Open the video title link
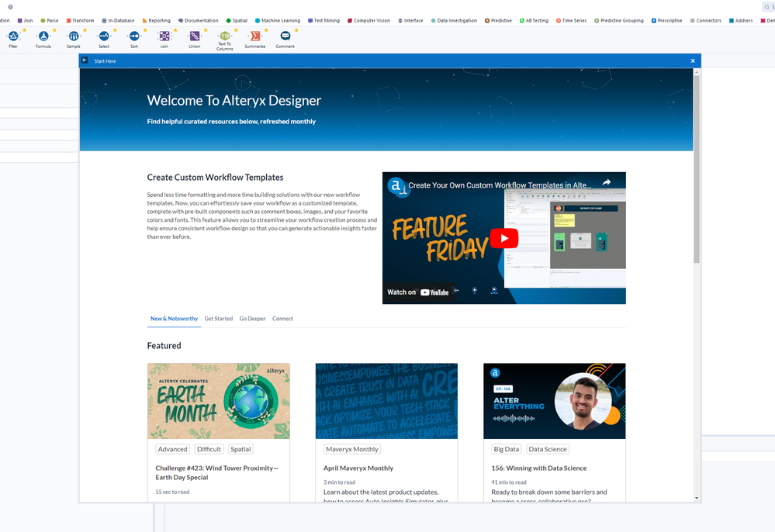 pyautogui.click(x=500, y=185)
